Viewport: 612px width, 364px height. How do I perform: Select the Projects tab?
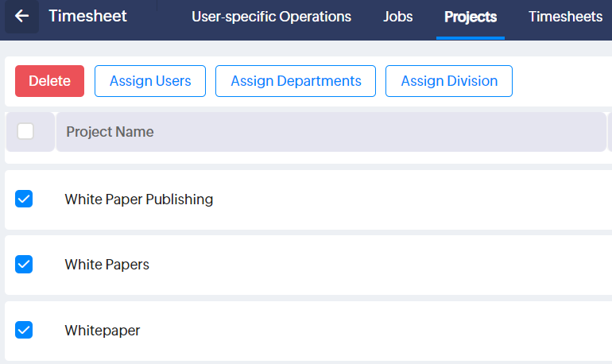pos(471,17)
